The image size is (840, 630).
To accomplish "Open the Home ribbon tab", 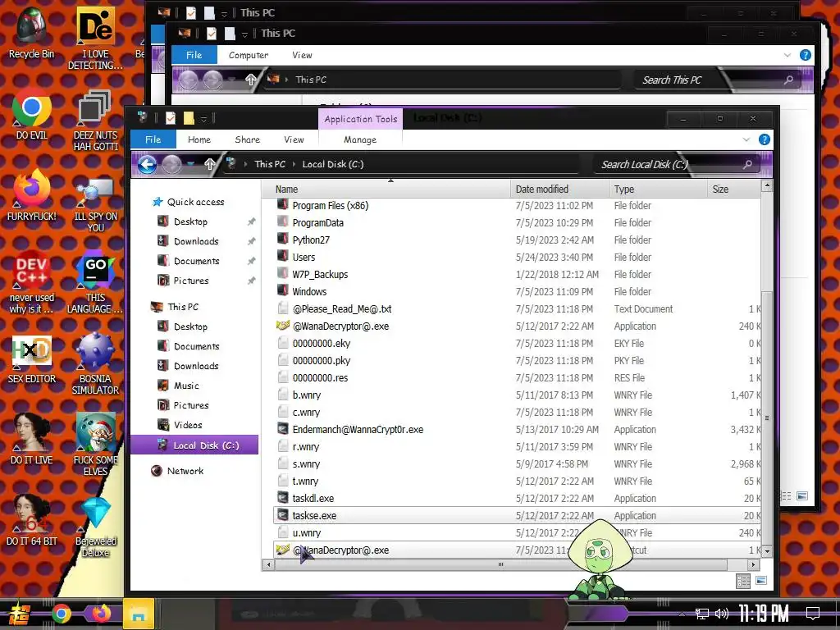I will coord(199,139).
